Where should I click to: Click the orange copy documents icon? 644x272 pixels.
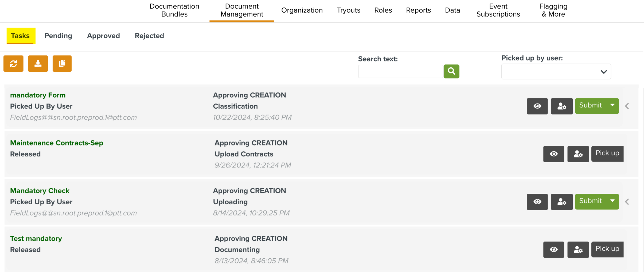tap(62, 64)
